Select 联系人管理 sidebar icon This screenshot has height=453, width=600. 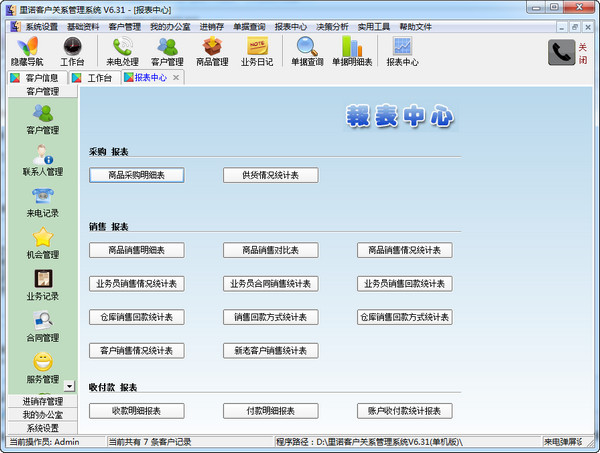(42, 161)
